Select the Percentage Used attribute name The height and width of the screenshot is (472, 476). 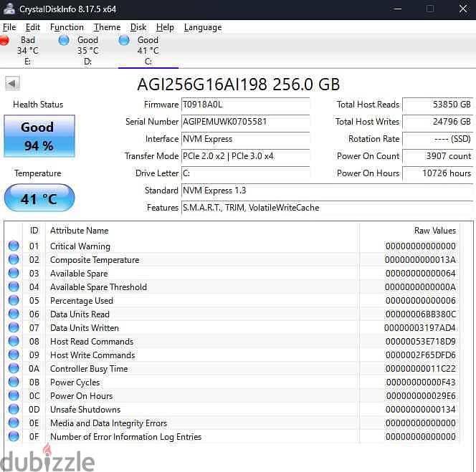82,301
